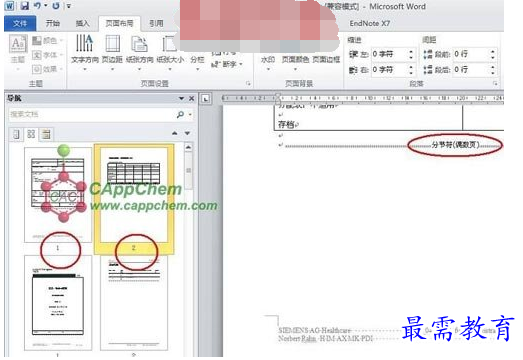Click spacing after field showing 0 行
523x360 pixels.
point(470,69)
